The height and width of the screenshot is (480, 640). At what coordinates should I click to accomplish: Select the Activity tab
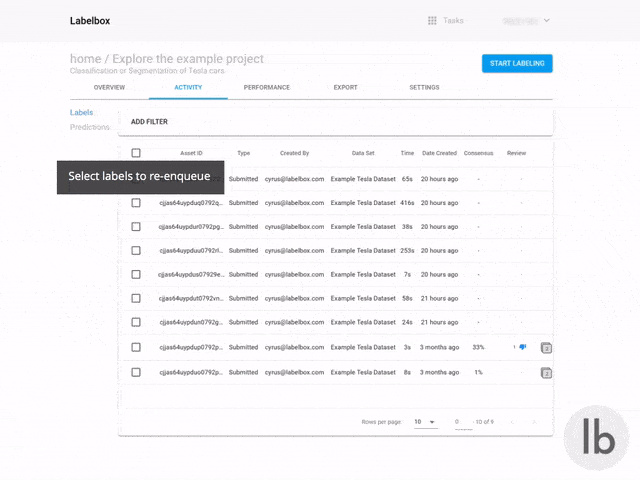click(x=188, y=87)
